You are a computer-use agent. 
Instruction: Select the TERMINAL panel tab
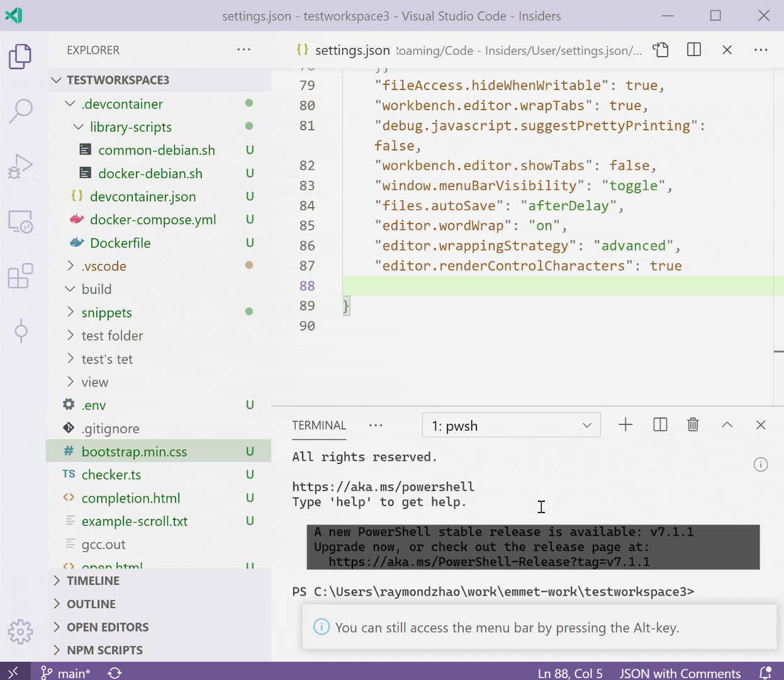319,426
